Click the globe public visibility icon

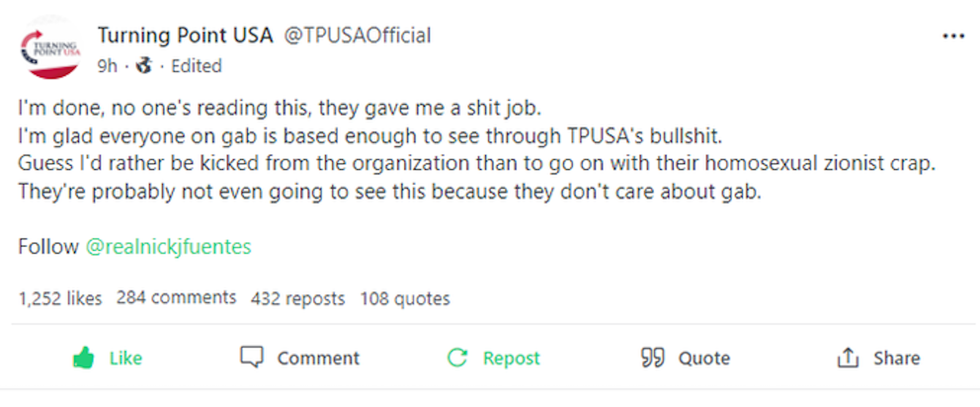point(144,65)
